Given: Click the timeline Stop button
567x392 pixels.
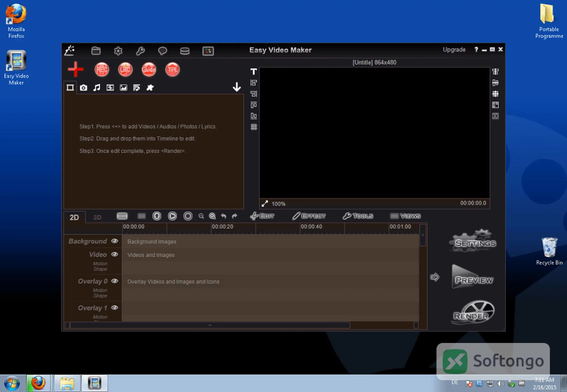Looking at the screenshot, I should [x=188, y=216].
